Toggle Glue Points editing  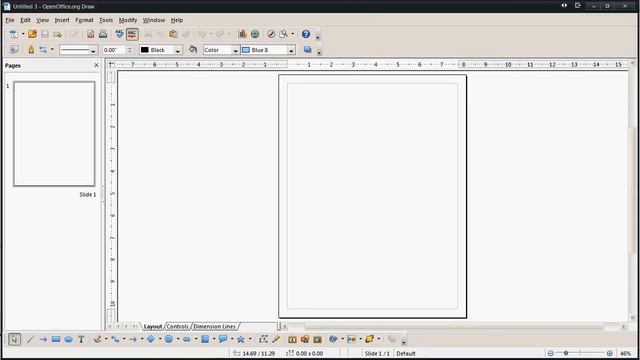coord(276,339)
